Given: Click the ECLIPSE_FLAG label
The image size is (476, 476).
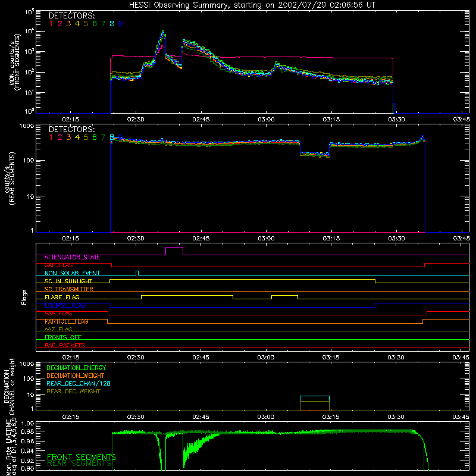Looking at the screenshot, I should 65,305.
